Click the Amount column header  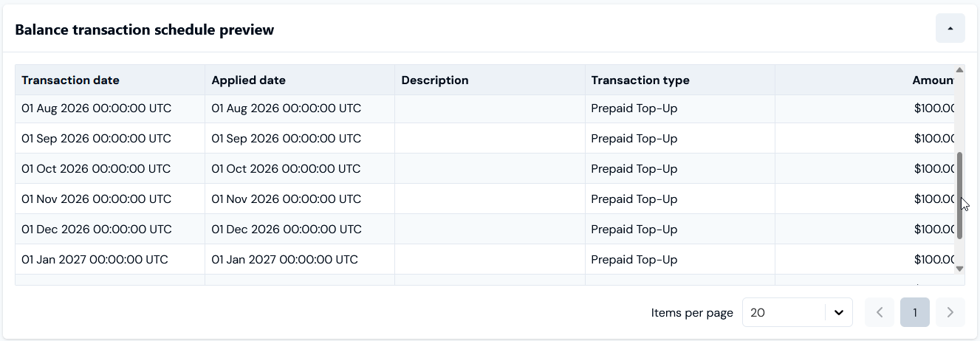click(865, 80)
